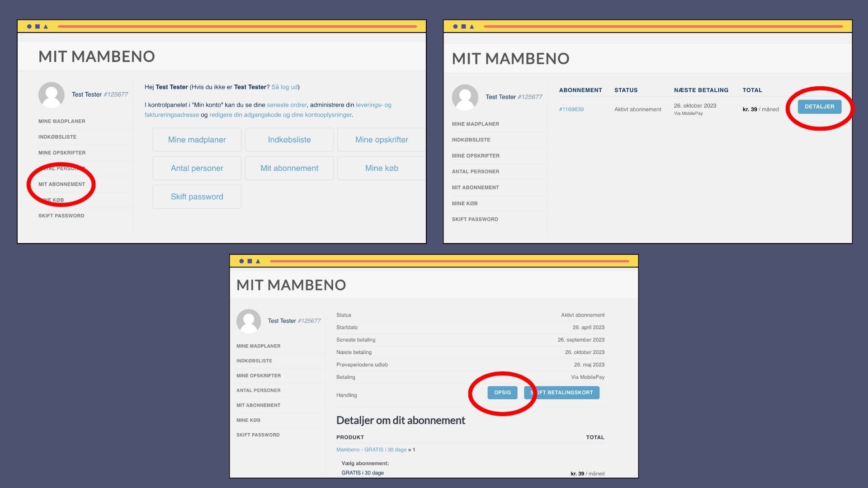Screen dimensions: 868x488
Task: Click the Prøveperiodens udløb value '26. maj 2023'
Action: [x=589, y=365]
